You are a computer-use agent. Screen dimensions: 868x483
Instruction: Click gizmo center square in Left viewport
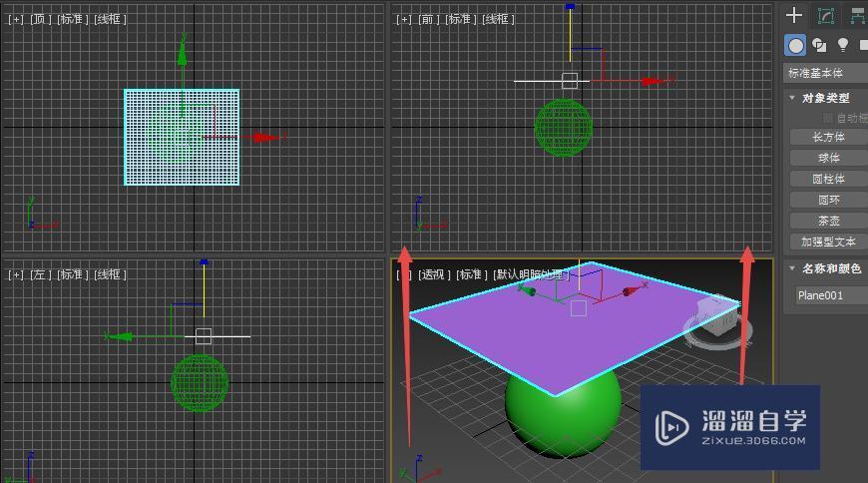204,336
